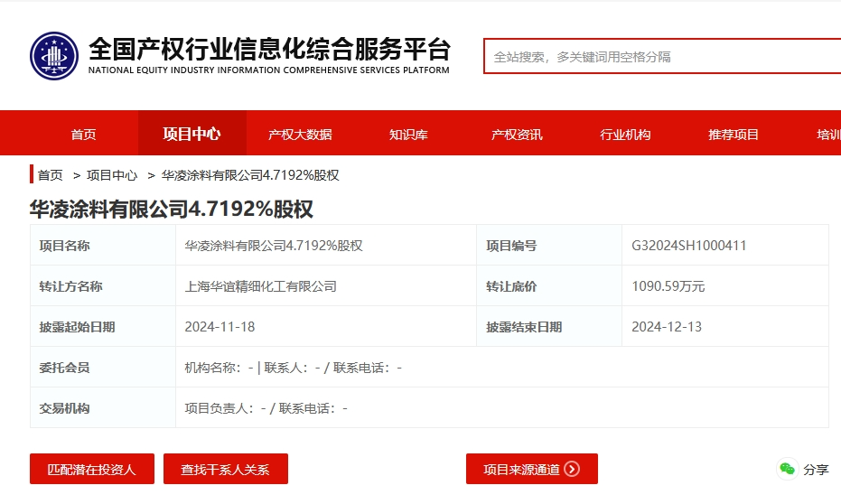Click the 项目中心 breadcrumb link
841x504 pixels.
click(x=112, y=175)
